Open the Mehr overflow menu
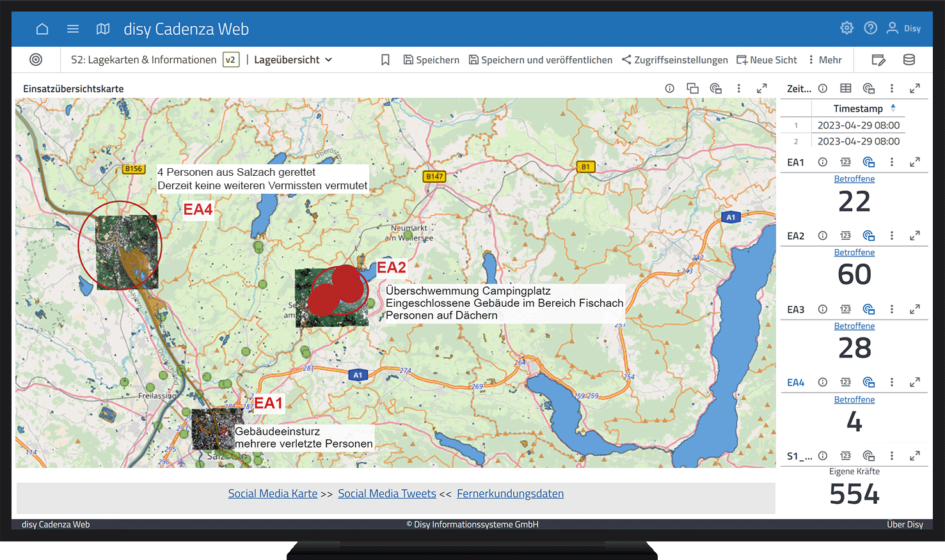 [825, 60]
